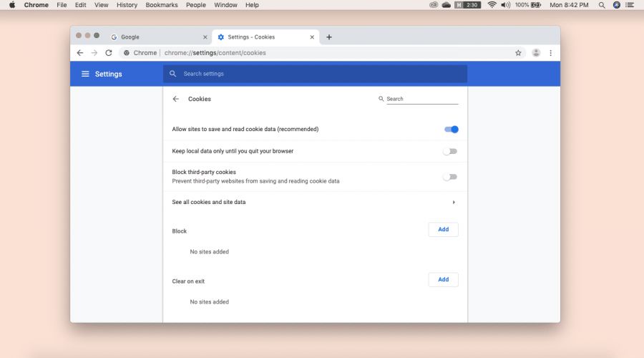644x358 pixels.
Task: Open the Chrome profile avatar icon
Action: click(536, 52)
